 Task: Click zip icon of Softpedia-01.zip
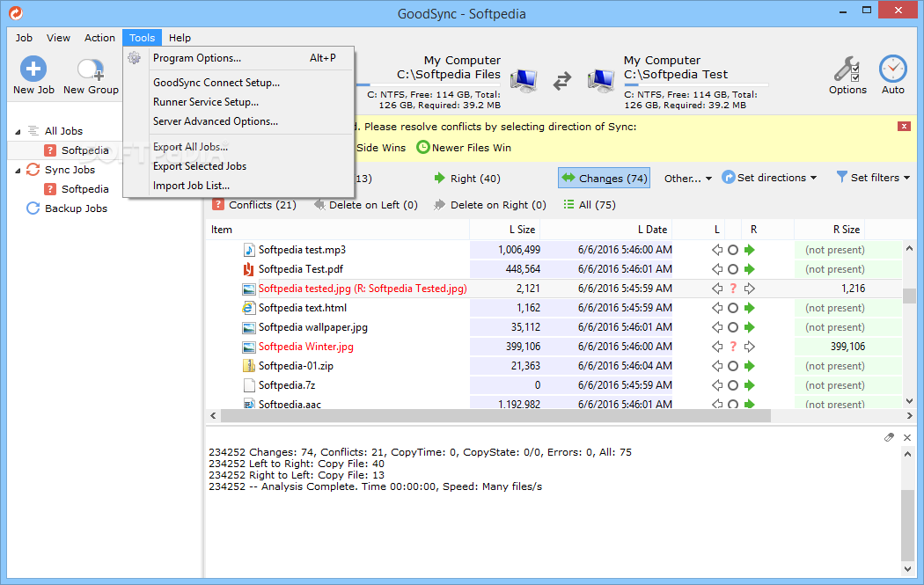click(x=249, y=366)
